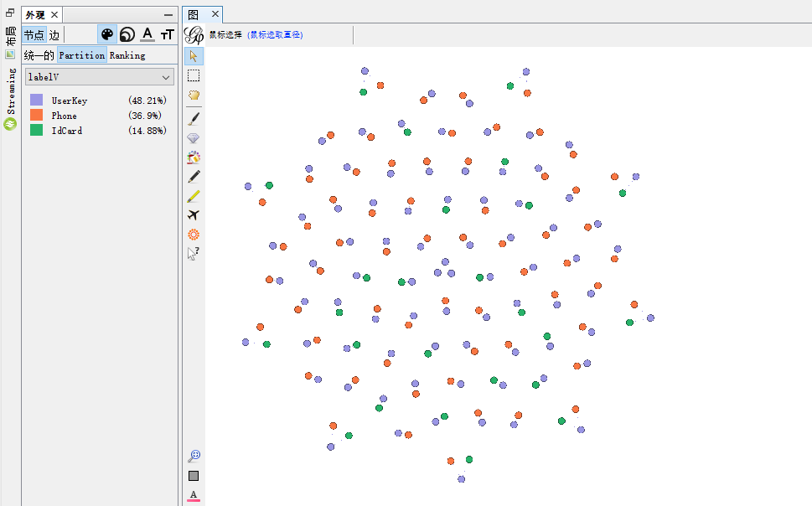Click the UserKey purple color swatch
Screen dimensions: 812x506
click(x=36, y=101)
